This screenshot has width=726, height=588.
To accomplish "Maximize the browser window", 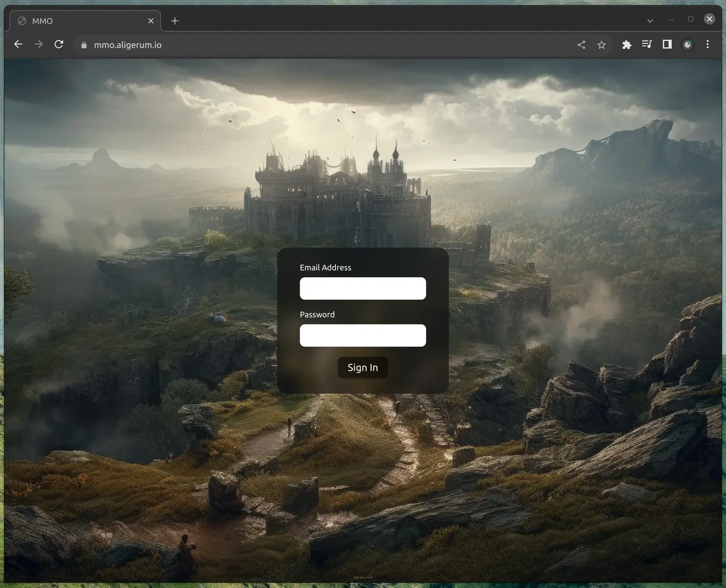I will point(691,19).
